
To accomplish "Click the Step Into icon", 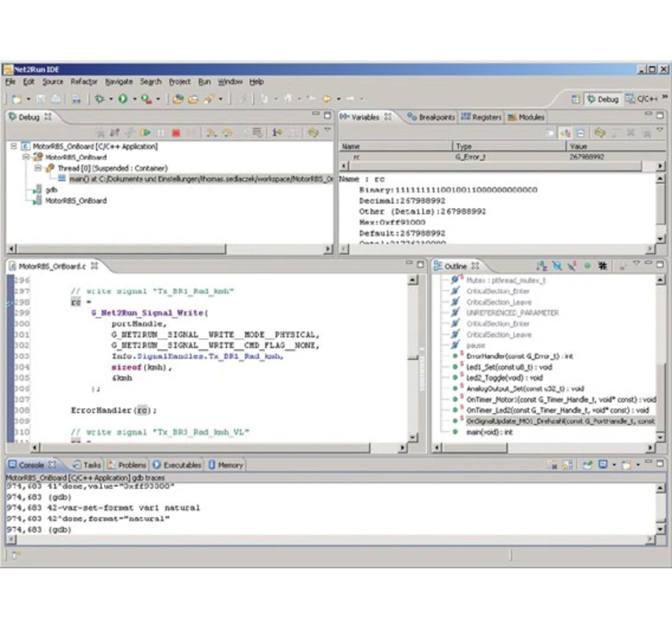I will click(x=211, y=133).
